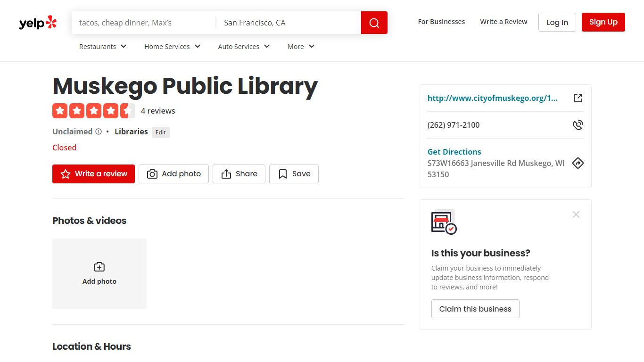
Task: Click the Claim this business button
Action: (475, 309)
